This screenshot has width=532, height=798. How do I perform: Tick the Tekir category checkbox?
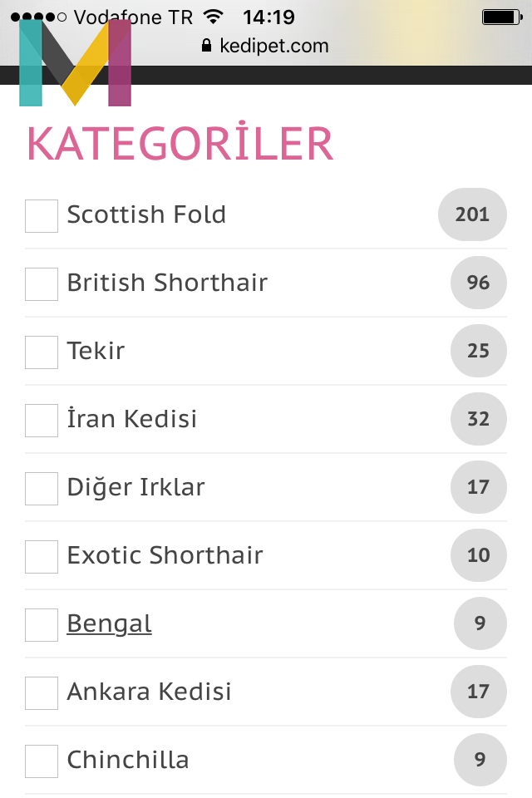click(x=42, y=352)
